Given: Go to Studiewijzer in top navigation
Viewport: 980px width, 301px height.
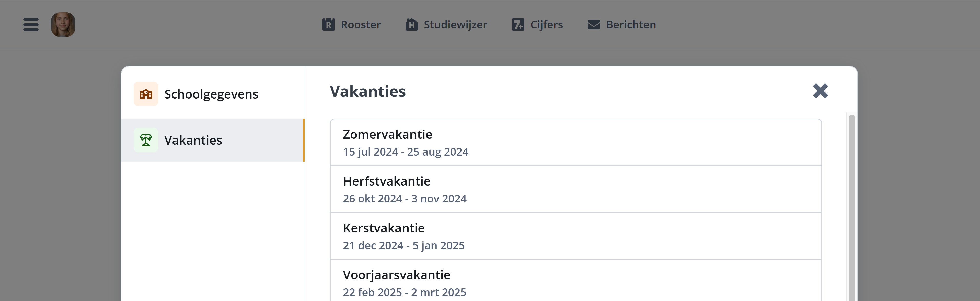Looking at the screenshot, I should coord(446,24).
